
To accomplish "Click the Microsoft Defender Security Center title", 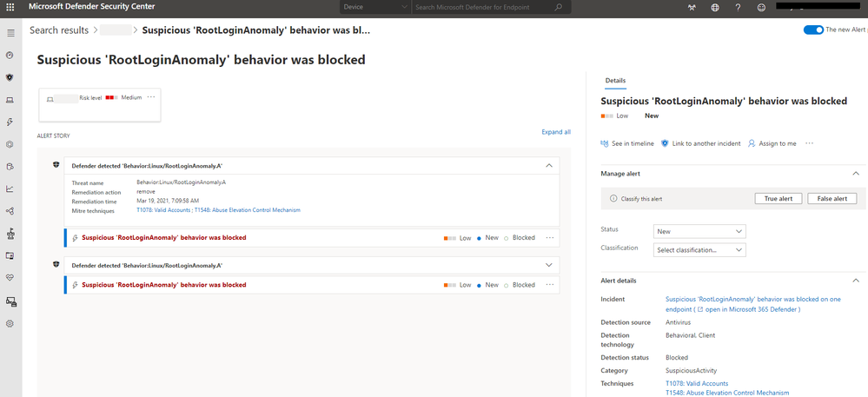I will click(x=92, y=7).
